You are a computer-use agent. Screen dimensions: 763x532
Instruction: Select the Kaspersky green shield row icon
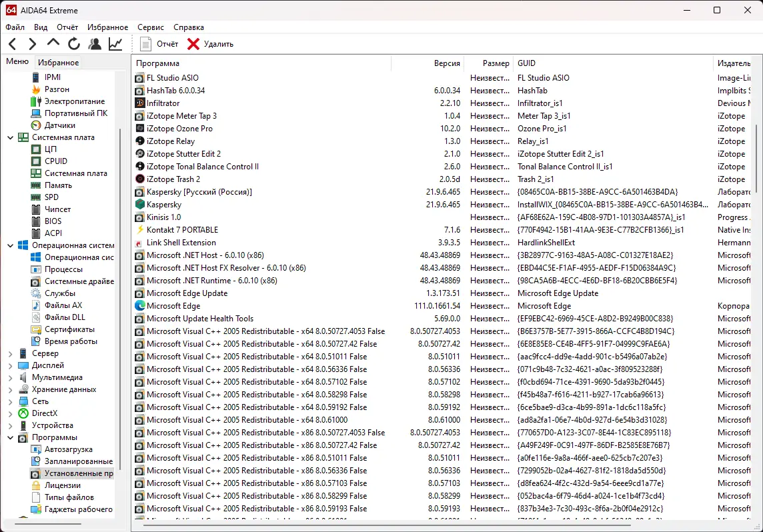tap(139, 205)
